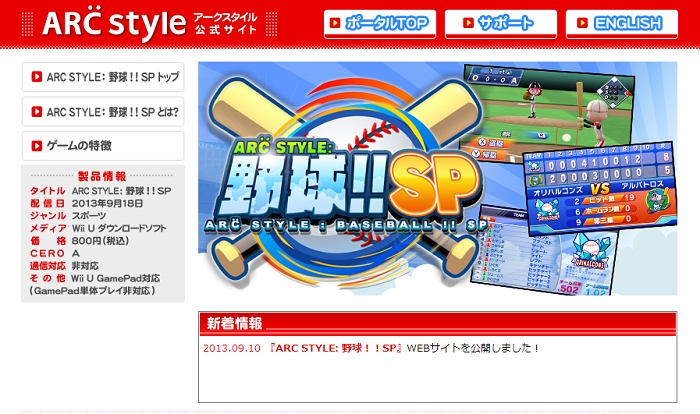Open the ゲームの特徴 menu item
700x414 pixels.
pyautogui.click(x=103, y=146)
